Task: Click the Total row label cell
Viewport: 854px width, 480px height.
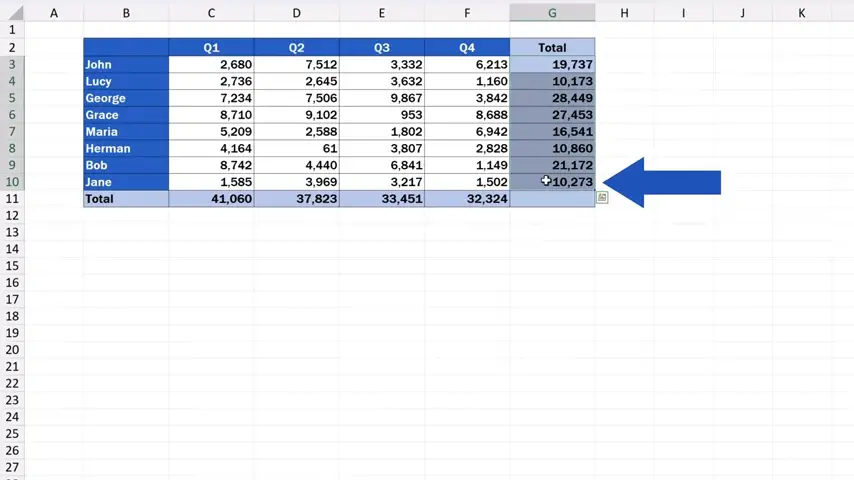Action: tap(126, 199)
